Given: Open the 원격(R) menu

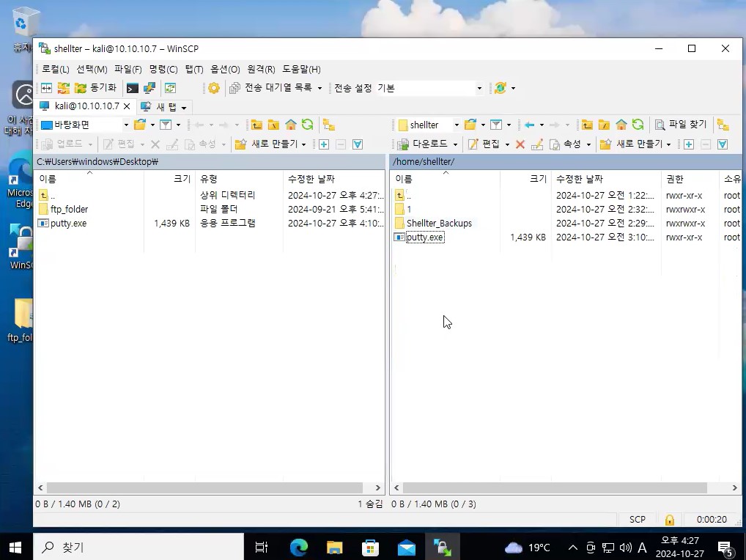Looking at the screenshot, I should pos(261,70).
